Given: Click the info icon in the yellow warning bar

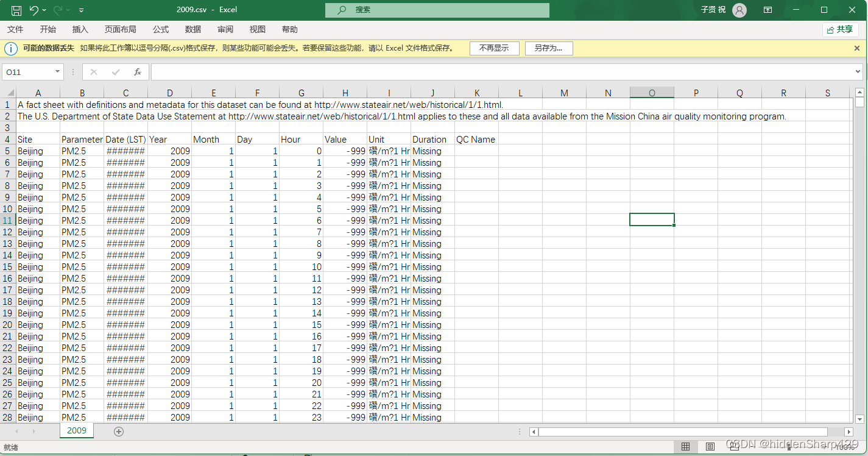Looking at the screenshot, I should click(x=11, y=48).
